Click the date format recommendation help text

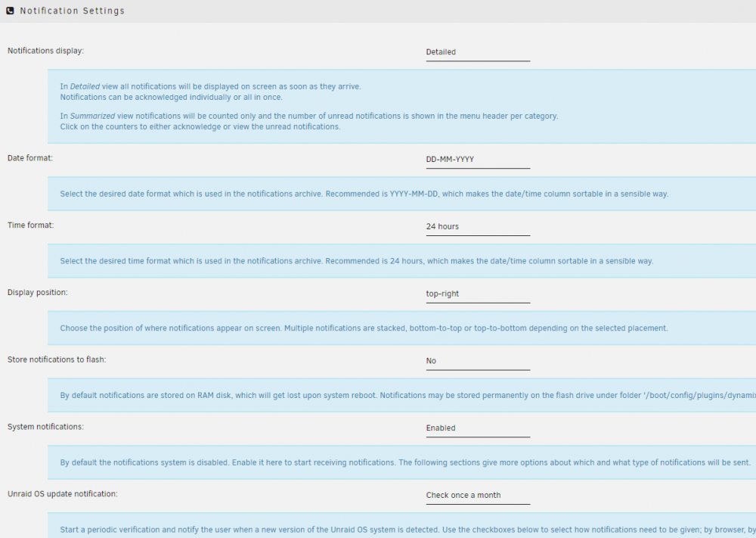tap(364, 194)
